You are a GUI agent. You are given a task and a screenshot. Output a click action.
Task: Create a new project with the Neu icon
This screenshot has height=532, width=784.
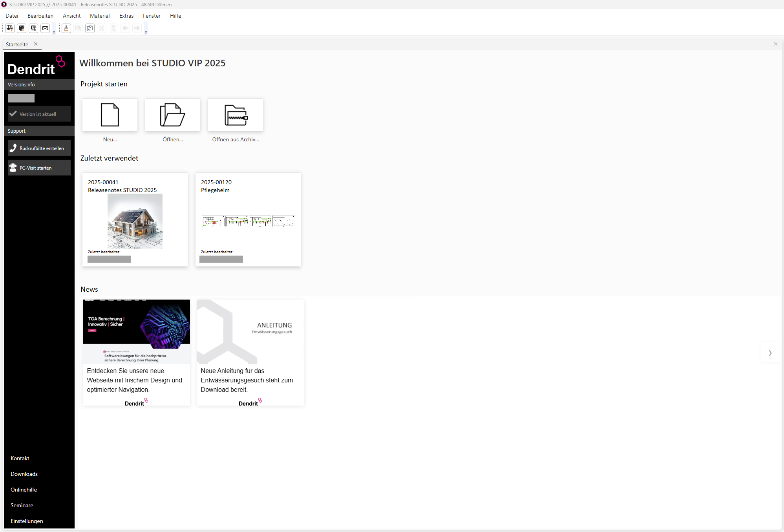tap(110, 115)
